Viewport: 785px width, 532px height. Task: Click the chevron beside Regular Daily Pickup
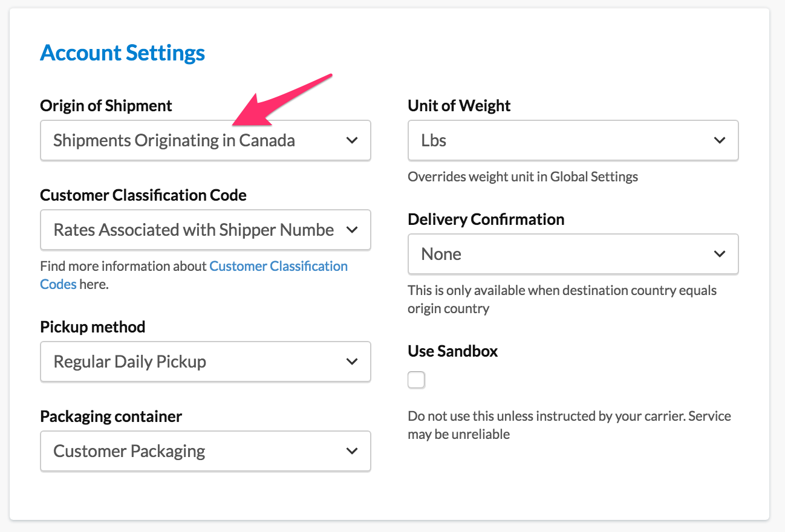point(352,362)
